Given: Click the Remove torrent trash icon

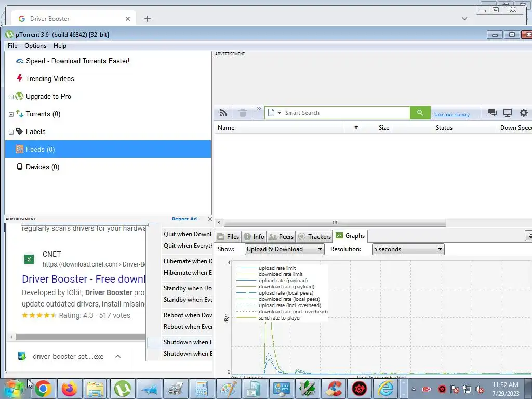Looking at the screenshot, I should [242, 113].
